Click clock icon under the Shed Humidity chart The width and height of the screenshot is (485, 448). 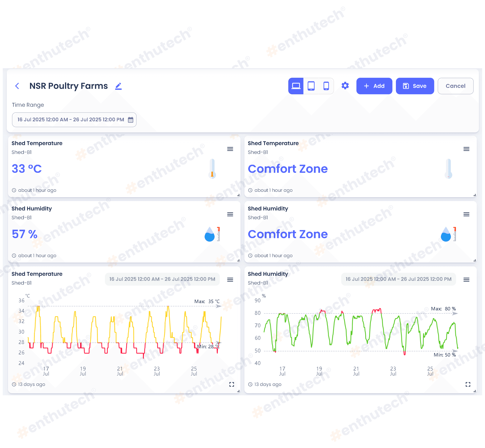pyautogui.click(x=250, y=384)
